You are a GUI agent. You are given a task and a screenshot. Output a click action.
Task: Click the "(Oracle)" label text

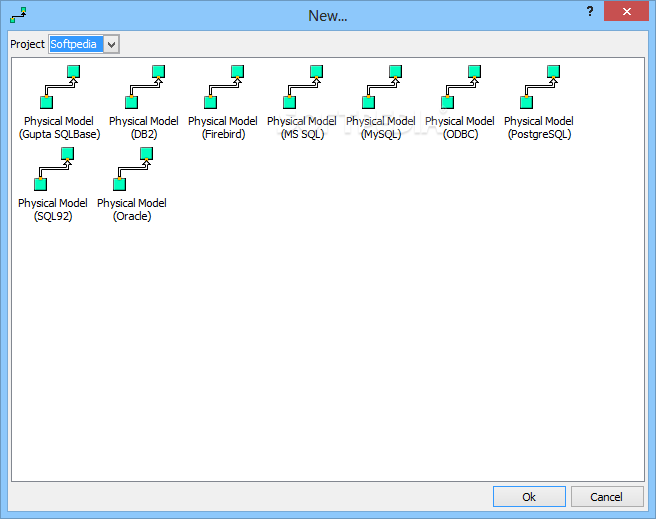pyautogui.click(x=132, y=216)
